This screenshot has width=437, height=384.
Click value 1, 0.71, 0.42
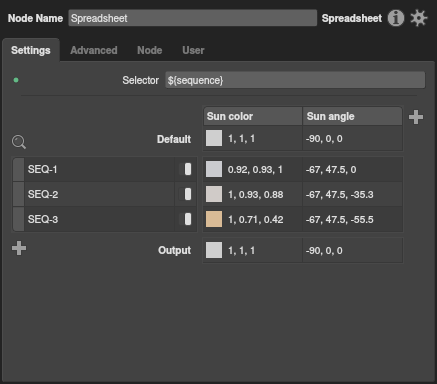(x=256, y=220)
